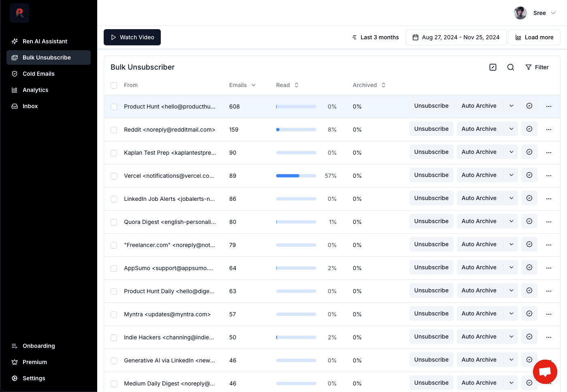Toggle the select-all checkbox beside From
This screenshot has height=392, width=567.
pyautogui.click(x=114, y=85)
